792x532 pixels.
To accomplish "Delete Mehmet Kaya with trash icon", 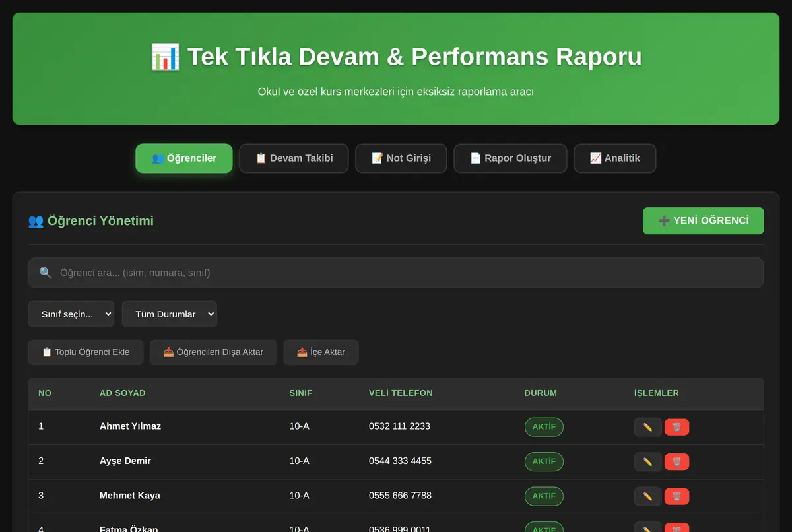I will coord(676,496).
